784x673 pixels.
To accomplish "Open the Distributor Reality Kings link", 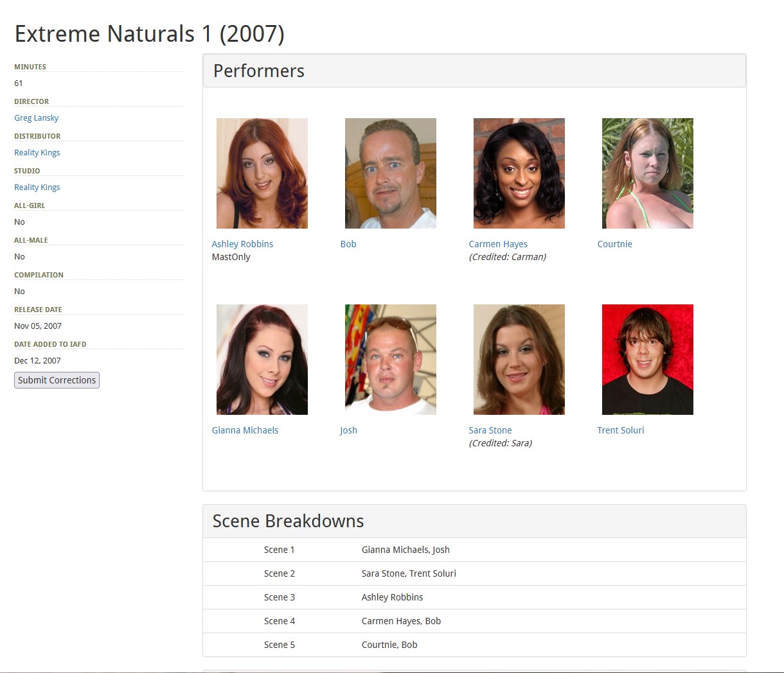I will tap(37, 153).
